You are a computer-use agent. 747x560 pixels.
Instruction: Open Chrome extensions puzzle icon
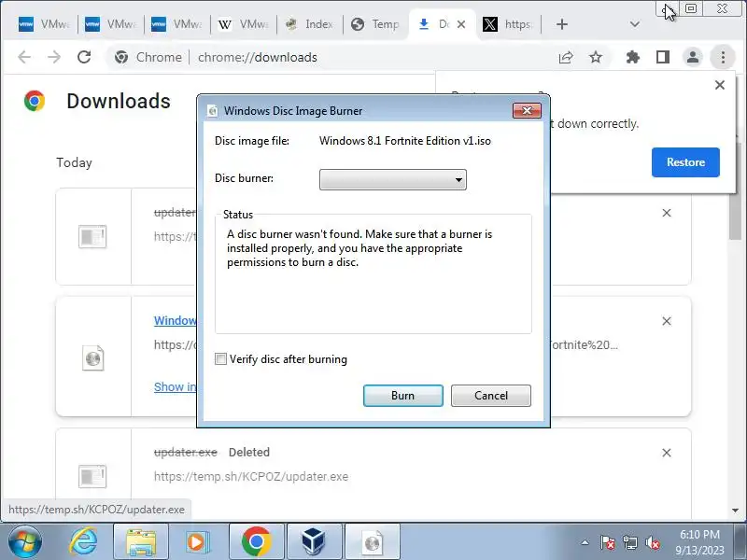[x=633, y=58]
